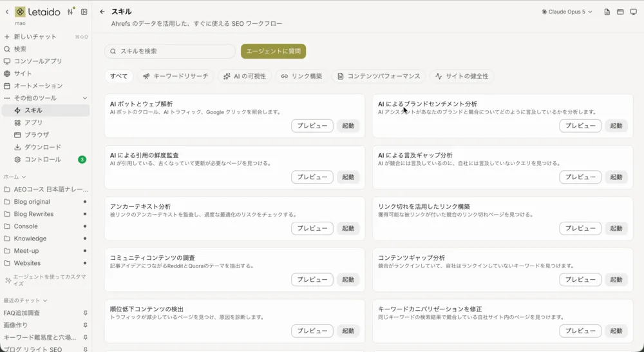Click the unread dot beside Blog original

click(85, 202)
